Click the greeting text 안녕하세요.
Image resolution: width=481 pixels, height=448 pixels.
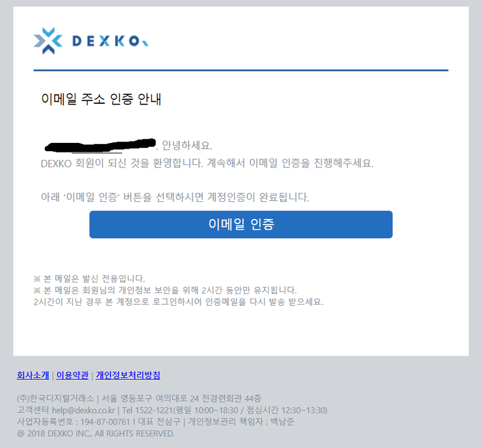tap(187, 145)
